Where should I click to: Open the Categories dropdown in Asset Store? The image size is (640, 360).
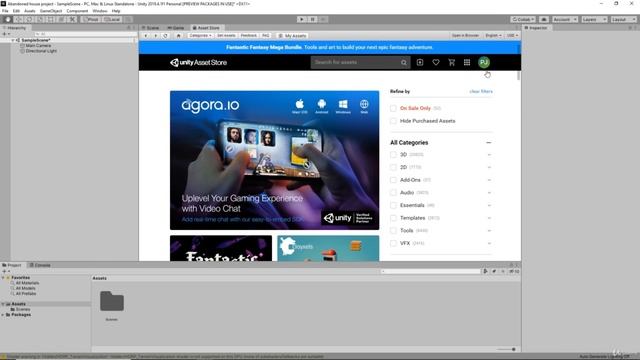(200, 36)
